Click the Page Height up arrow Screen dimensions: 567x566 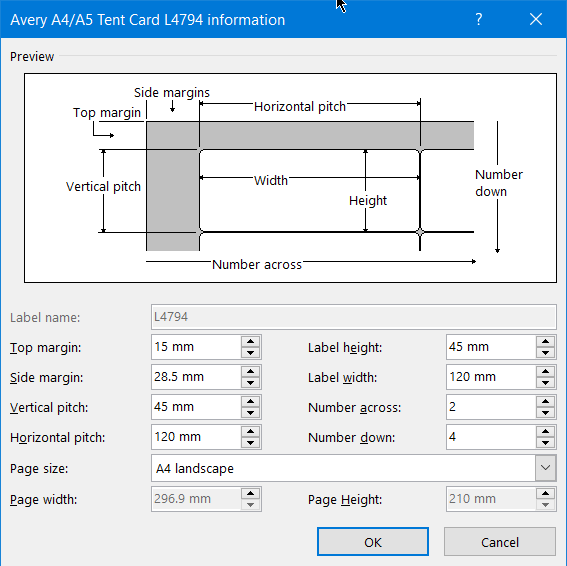point(546,494)
